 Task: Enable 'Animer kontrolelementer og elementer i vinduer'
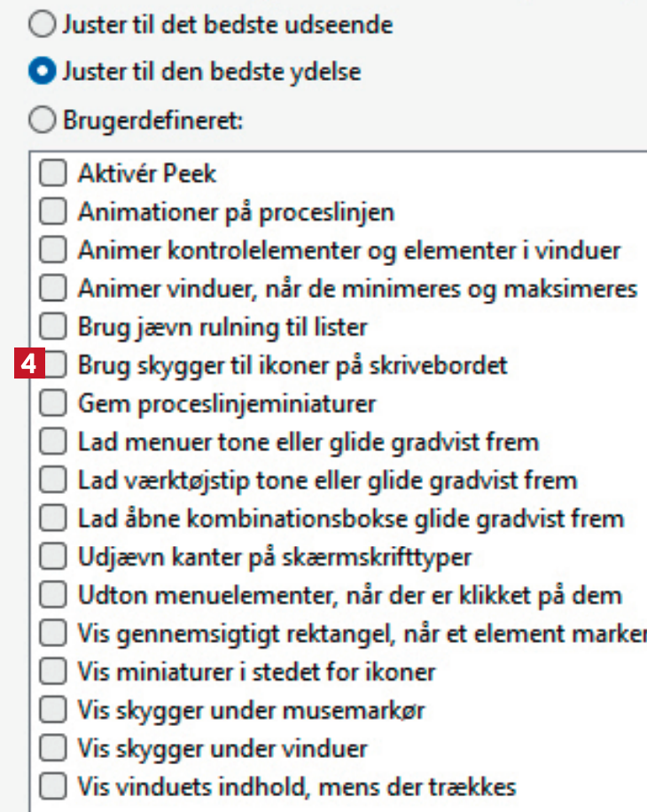tap(53, 251)
